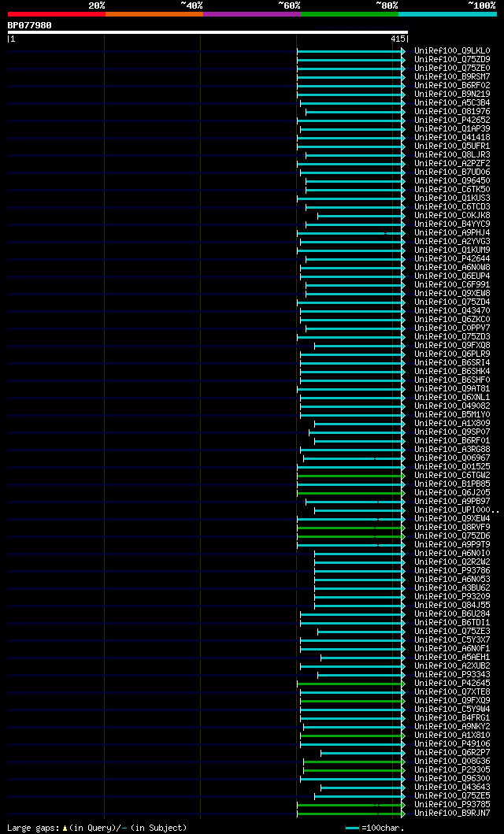
Task: Select hit UniRef100_C0PPV7
Action: coord(453,328)
